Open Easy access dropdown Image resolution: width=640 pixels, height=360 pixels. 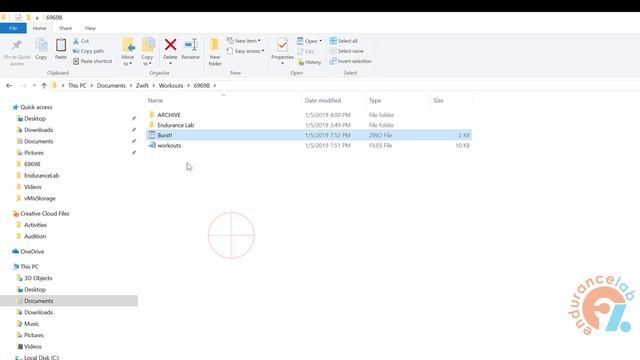click(x=245, y=51)
